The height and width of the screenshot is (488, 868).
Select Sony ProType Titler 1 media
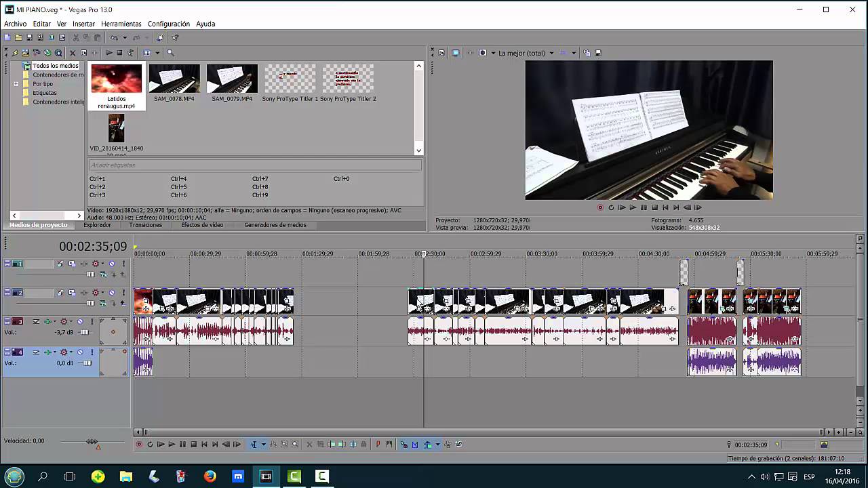[x=290, y=79]
